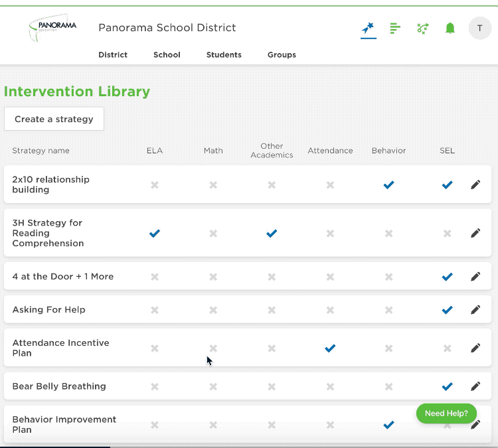Toggle ELA checkmark for 3H Strategy row

point(155,234)
